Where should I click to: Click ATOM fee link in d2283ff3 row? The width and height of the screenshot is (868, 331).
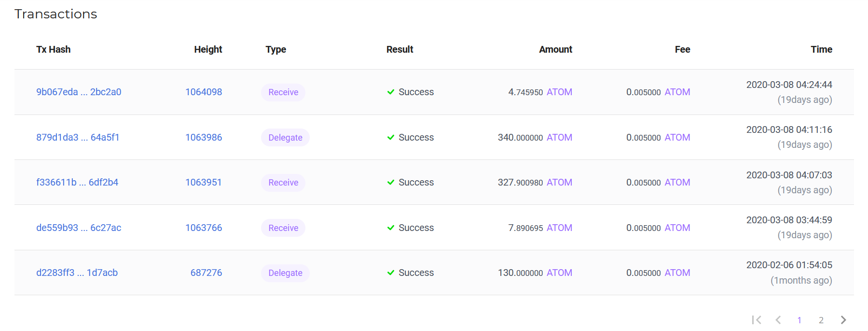point(677,273)
